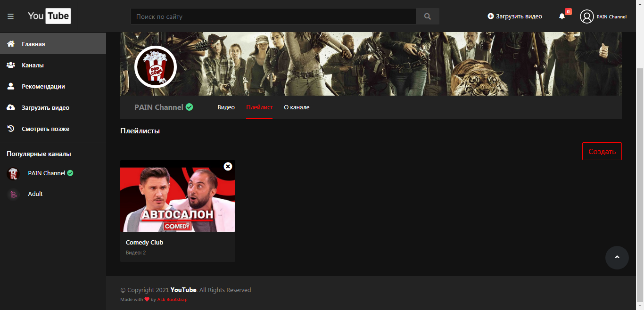The width and height of the screenshot is (644, 310).
Task: Click the history clock icon beside Смотреть позже
Action: [x=11, y=129]
